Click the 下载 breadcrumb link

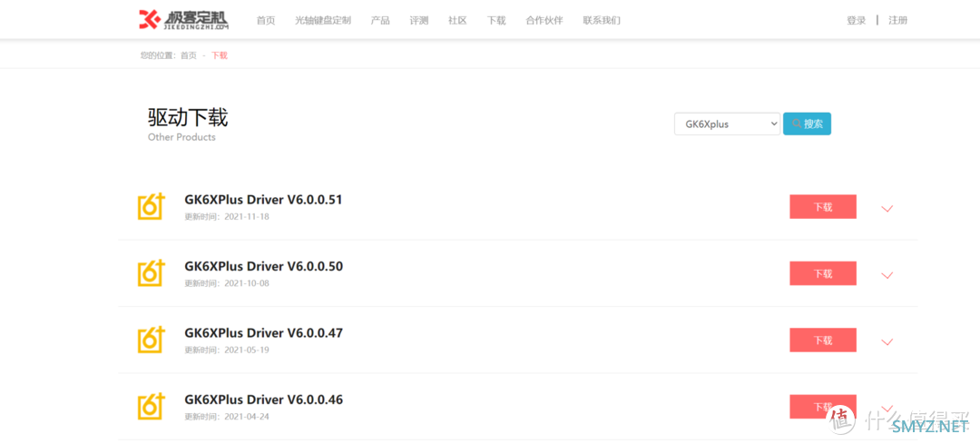coord(220,55)
